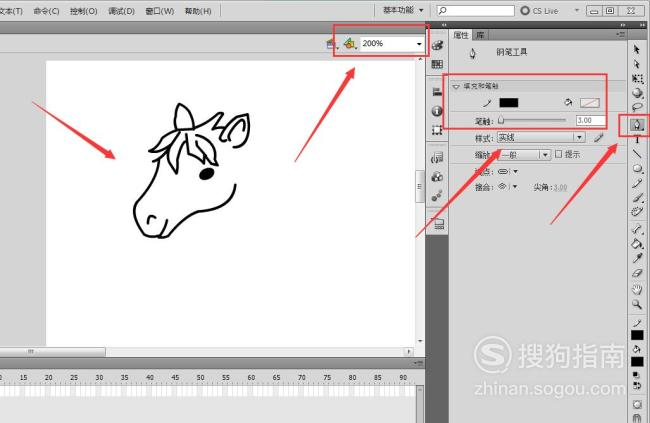Select the Oval shape tool

click(637, 168)
